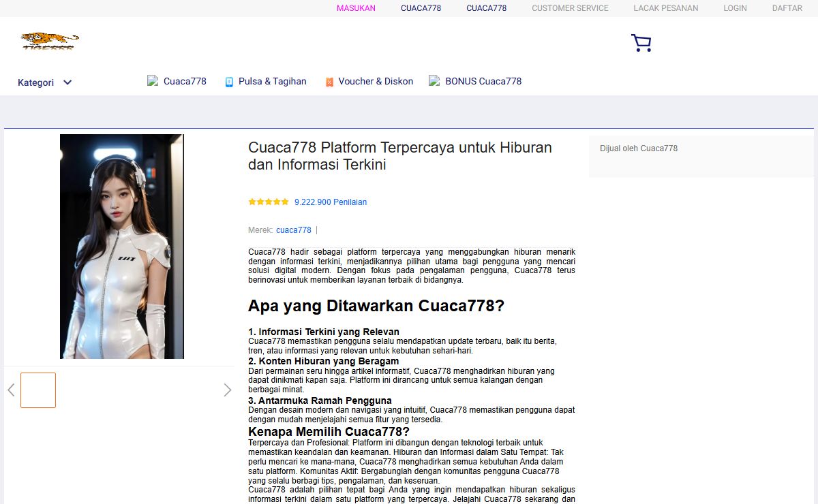
Task: Click the voucher icon beside Voucher & Diskon
Action: [329, 82]
